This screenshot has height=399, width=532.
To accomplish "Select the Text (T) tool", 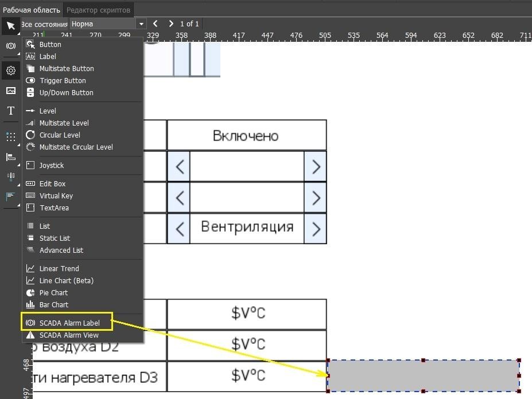I will click(x=10, y=111).
